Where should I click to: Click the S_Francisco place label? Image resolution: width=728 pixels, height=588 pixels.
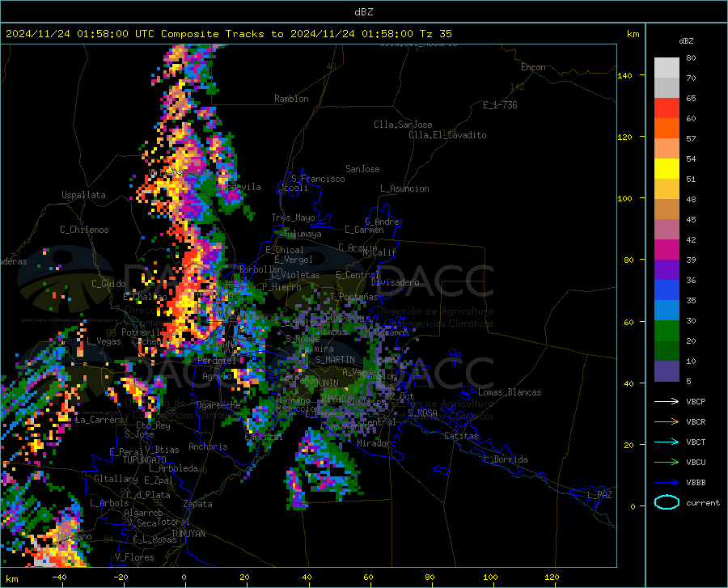coord(318,179)
